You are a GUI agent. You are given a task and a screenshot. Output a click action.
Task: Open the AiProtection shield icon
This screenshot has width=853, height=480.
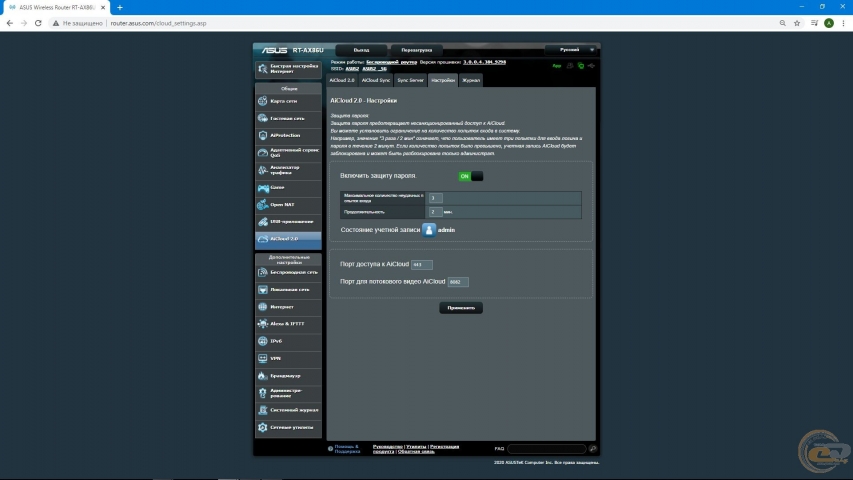263,135
